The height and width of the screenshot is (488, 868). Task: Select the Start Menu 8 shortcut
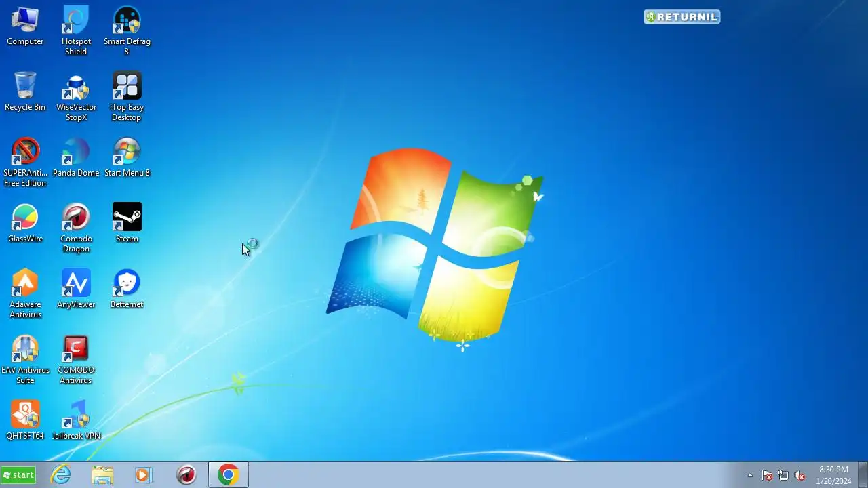tap(127, 158)
